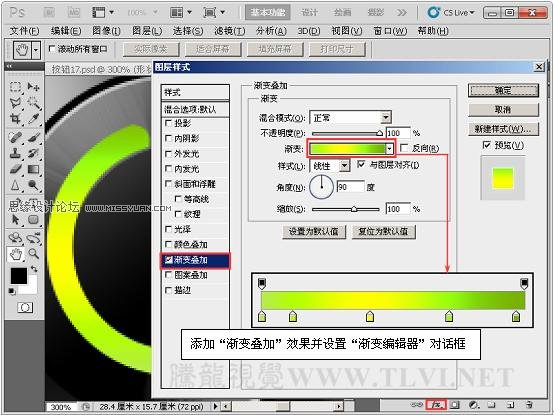
Task: Select the Zoom magnifier tool
Action: pyautogui.click(x=34, y=254)
